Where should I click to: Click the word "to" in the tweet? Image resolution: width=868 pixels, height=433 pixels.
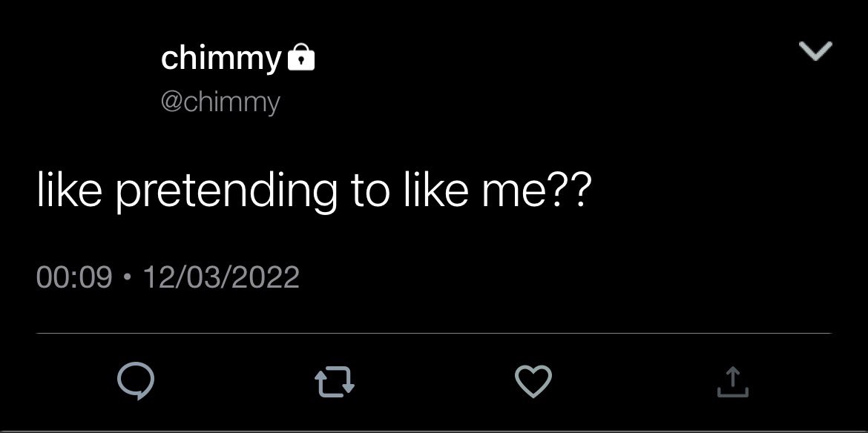370,191
